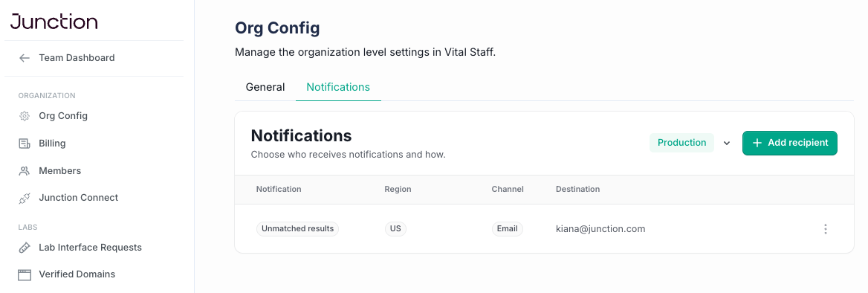868x293 pixels.
Task: Click the Unmatched results badge
Action: (x=297, y=229)
